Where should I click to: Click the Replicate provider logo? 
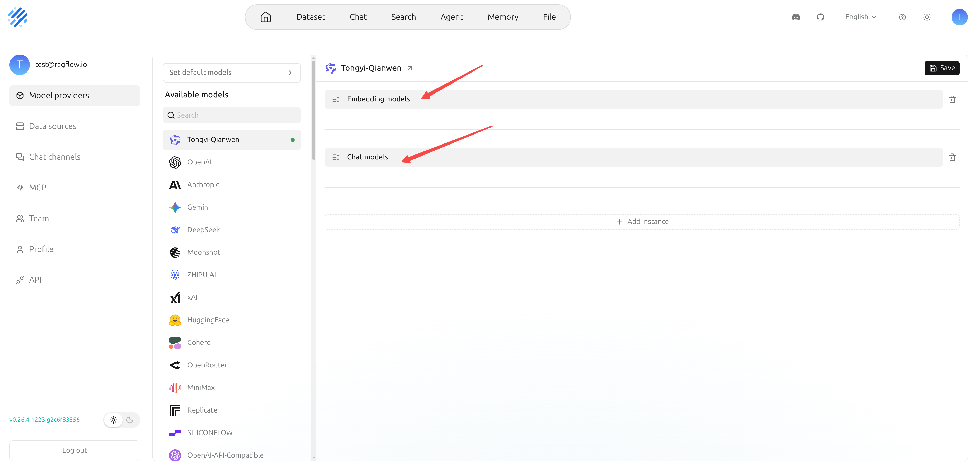click(x=175, y=410)
